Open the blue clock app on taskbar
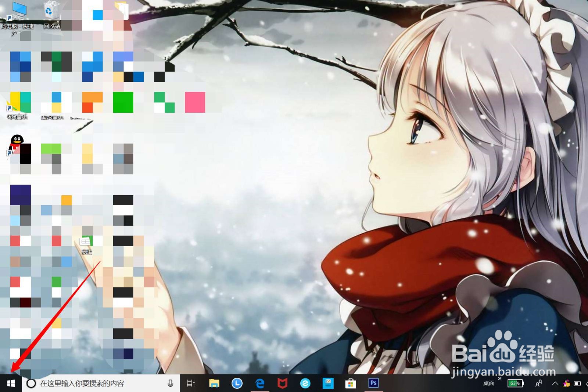Viewport: 588px width, 392px height. tap(237, 384)
